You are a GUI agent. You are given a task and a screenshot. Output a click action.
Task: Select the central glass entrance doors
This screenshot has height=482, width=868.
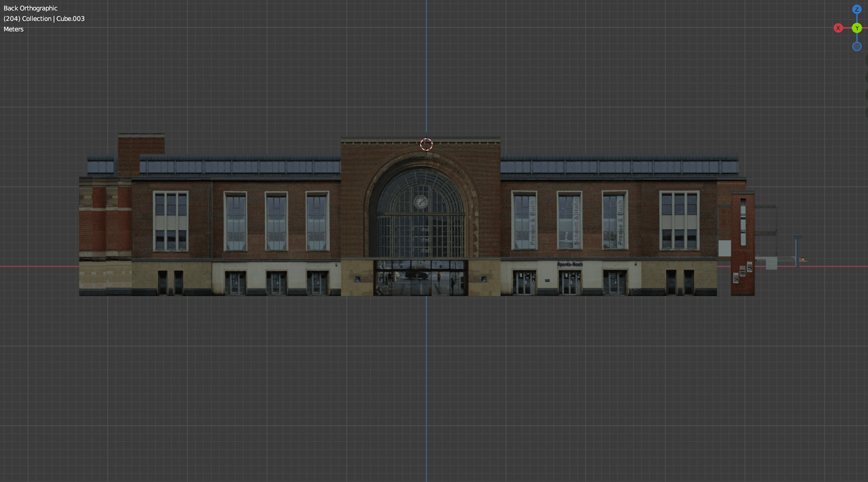coord(420,279)
